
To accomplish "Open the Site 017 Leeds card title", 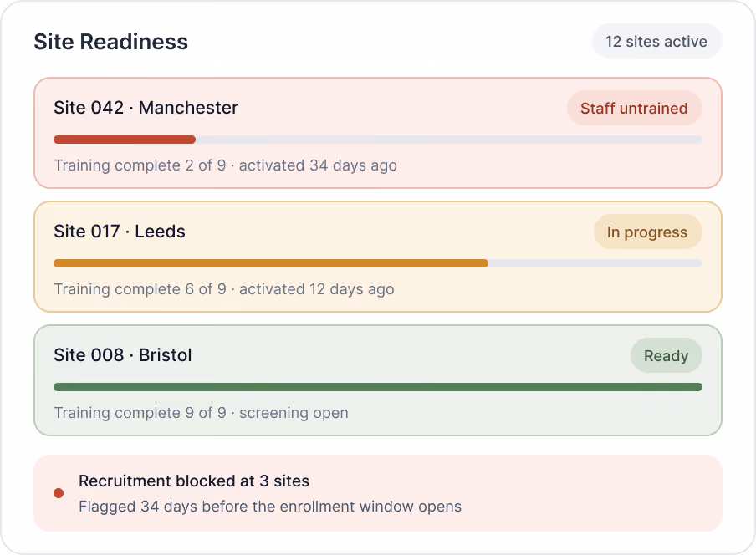I will pos(119,232).
